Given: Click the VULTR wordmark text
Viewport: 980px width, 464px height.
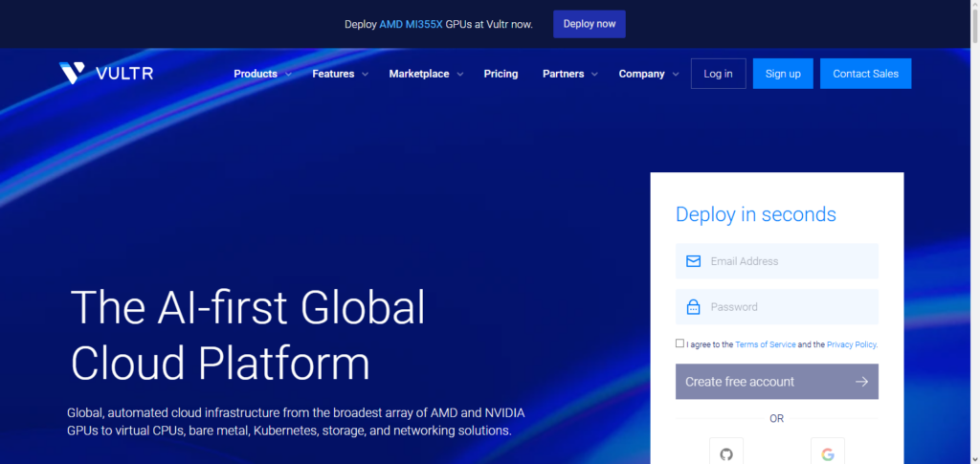Looking at the screenshot, I should pyautogui.click(x=124, y=74).
